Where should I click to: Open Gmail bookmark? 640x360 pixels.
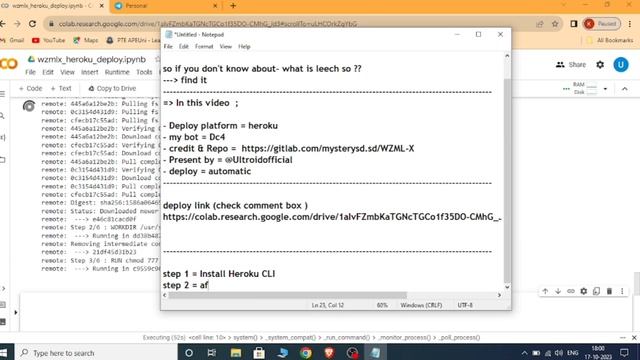[x=12, y=40]
